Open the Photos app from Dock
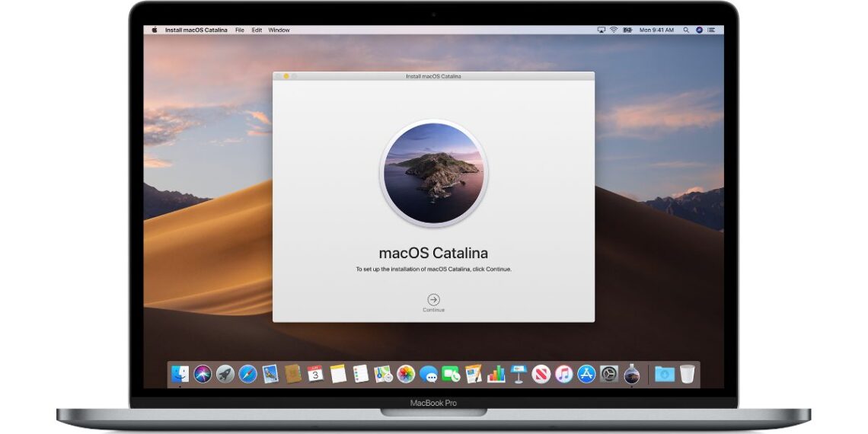The width and height of the screenshot is (868, 434). coord(406,374)
